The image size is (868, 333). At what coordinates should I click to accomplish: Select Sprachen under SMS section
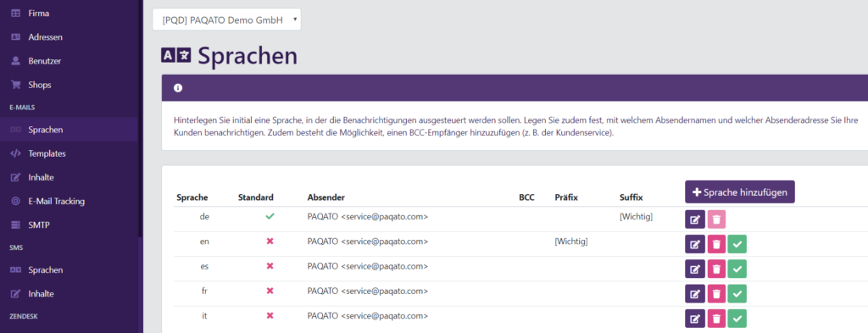tap(46, 270)
